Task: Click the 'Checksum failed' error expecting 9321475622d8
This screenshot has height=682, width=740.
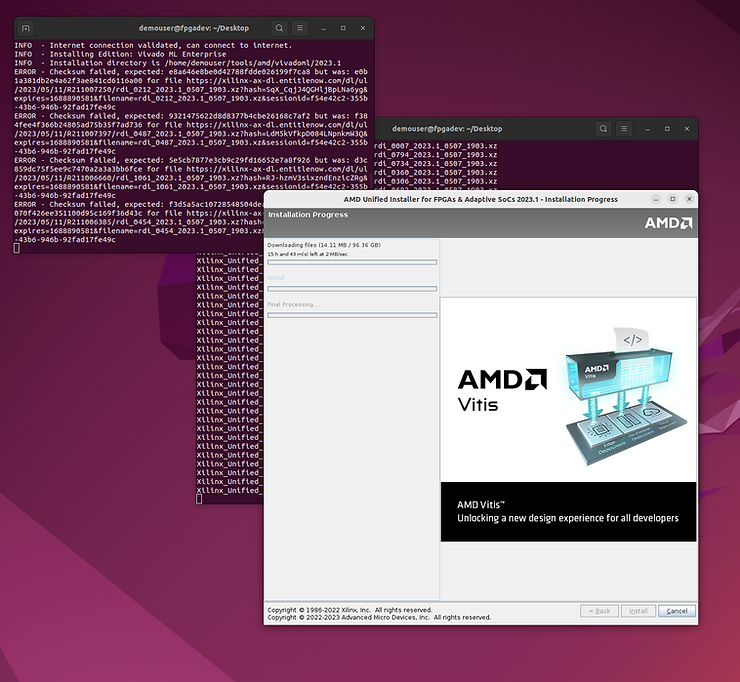Action: click(191, 134)
